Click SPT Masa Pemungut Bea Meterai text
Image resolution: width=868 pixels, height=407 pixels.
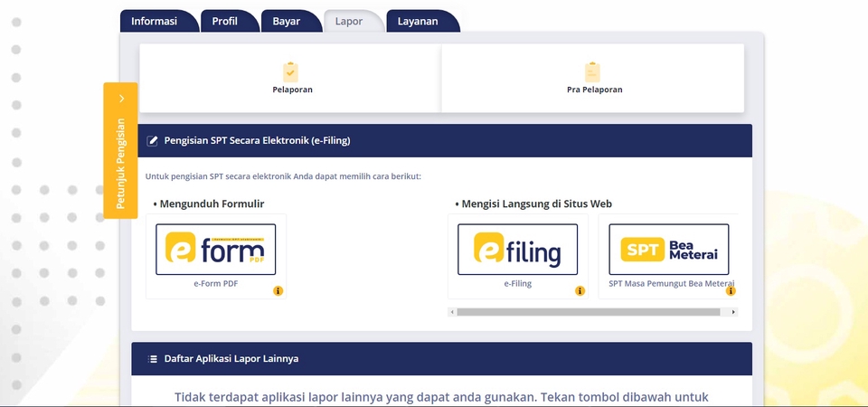[672, 283]
